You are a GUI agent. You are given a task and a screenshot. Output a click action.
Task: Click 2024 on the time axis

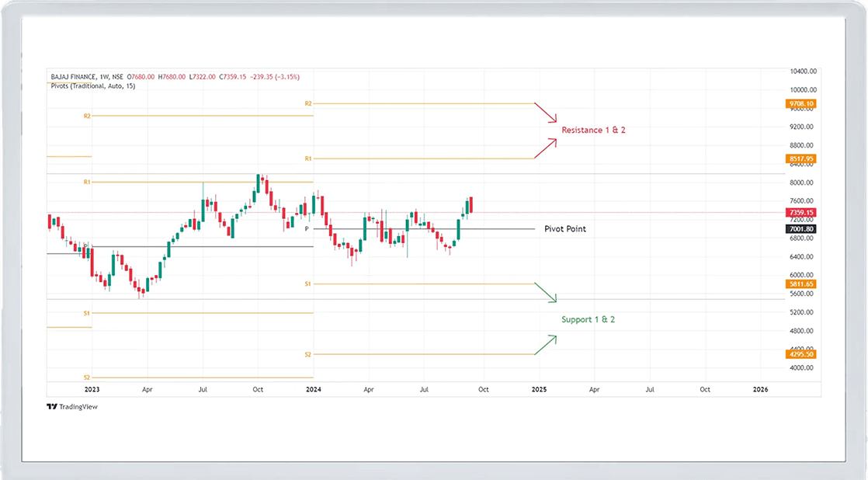click(313, 388)
